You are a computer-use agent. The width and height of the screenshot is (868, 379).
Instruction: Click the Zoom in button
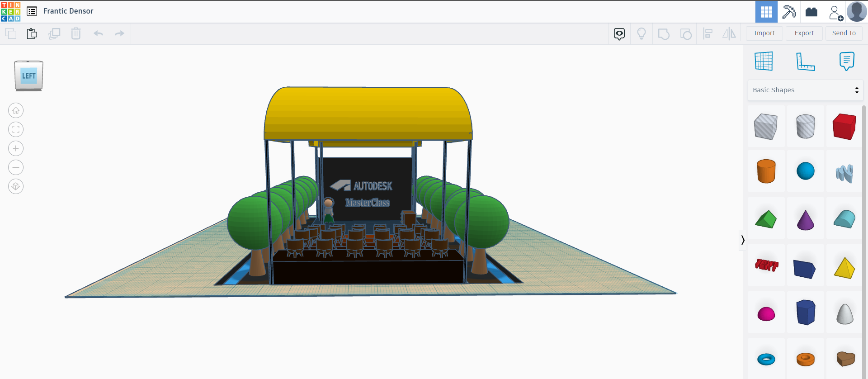pos(16,148)
